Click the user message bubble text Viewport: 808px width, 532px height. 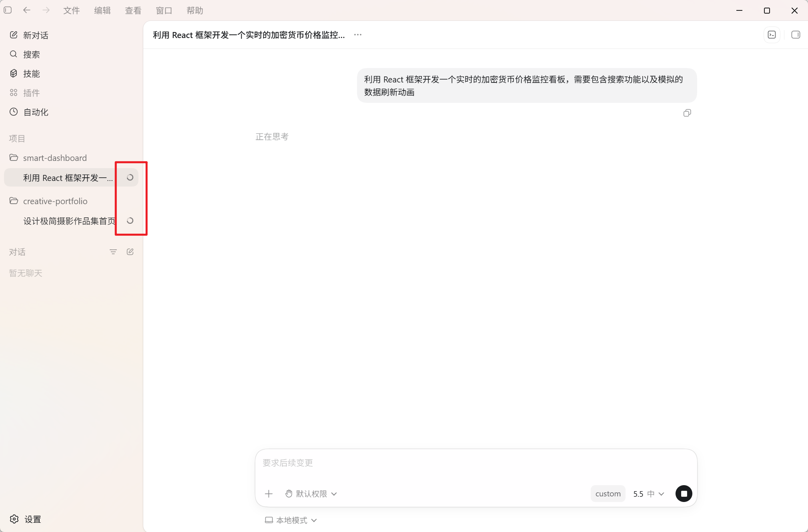[524, 86]
